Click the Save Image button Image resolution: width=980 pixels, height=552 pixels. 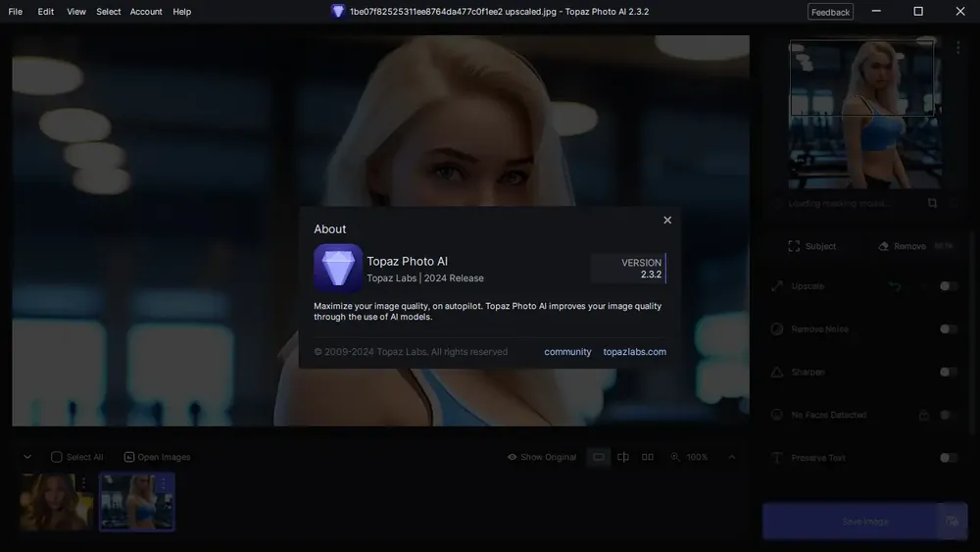point(850,522)
